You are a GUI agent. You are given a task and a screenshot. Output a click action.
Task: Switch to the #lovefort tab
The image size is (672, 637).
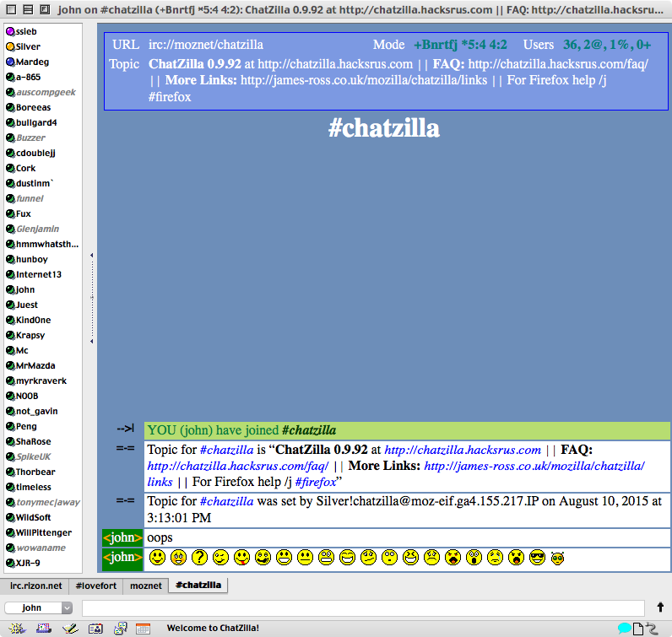pos(96,585)
